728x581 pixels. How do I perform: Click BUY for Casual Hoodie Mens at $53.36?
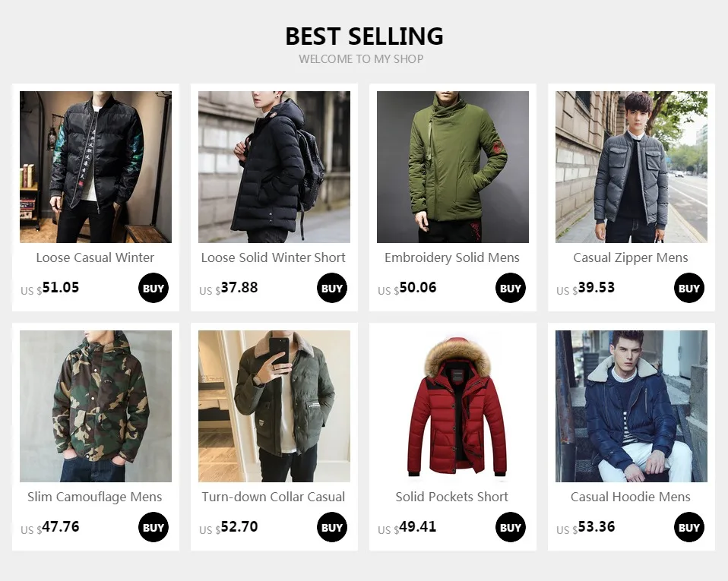pos(689,527)
